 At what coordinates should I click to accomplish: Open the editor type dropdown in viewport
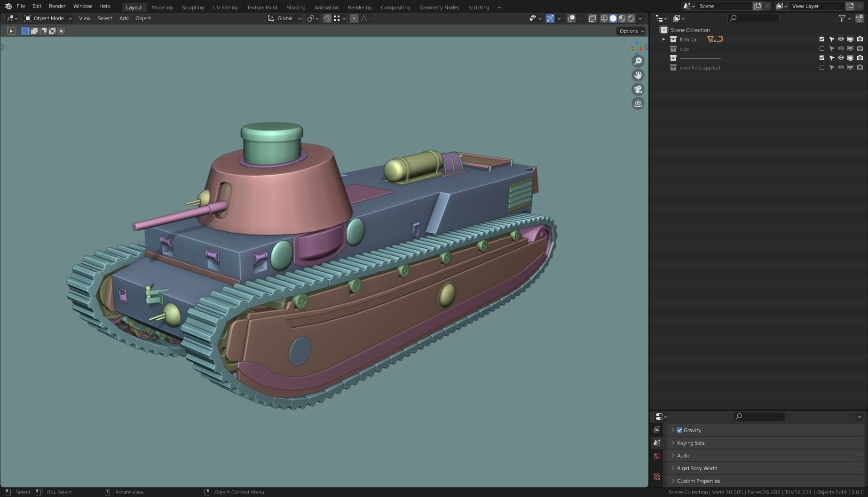click(12, 18)
